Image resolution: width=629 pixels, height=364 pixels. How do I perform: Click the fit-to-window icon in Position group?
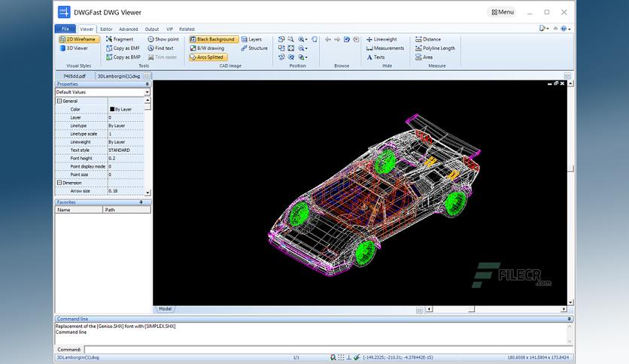[x=291, y=48]
